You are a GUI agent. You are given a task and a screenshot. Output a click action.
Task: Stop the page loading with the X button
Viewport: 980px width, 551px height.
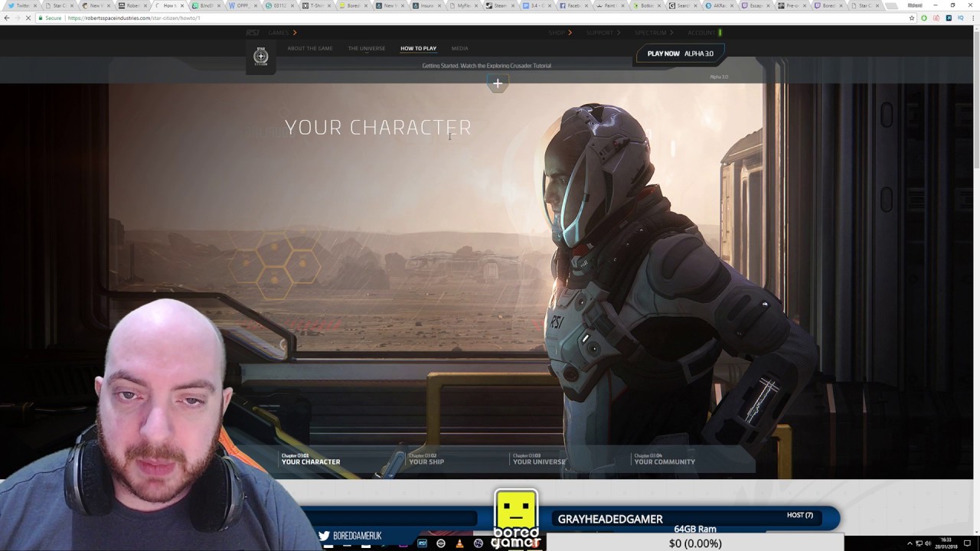coord(28,18)
